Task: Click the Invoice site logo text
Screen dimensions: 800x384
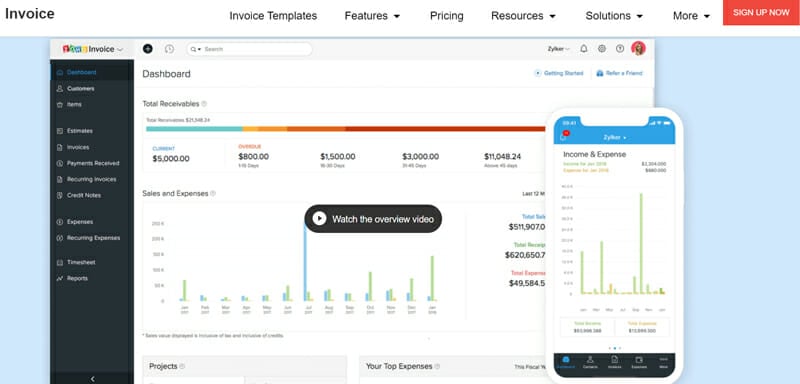Action: point(30,14)
